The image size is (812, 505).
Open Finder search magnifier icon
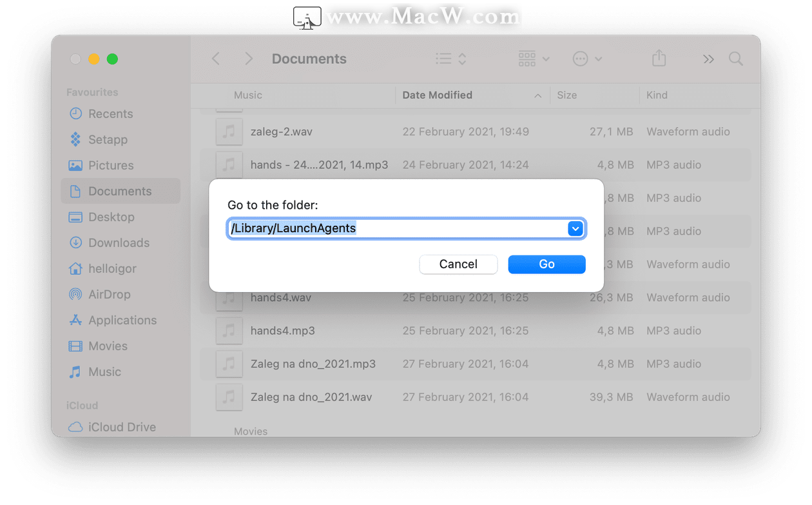[x=736, y=59]
